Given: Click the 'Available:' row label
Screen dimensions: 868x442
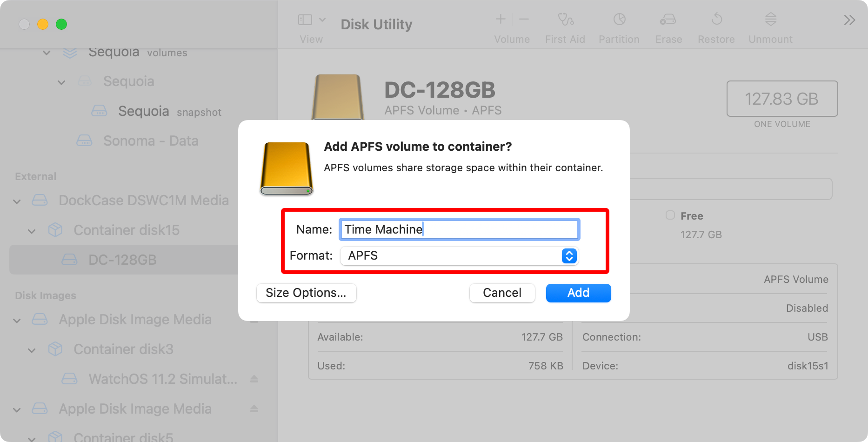Looking at the screenshot, I should tap(340, 337).
